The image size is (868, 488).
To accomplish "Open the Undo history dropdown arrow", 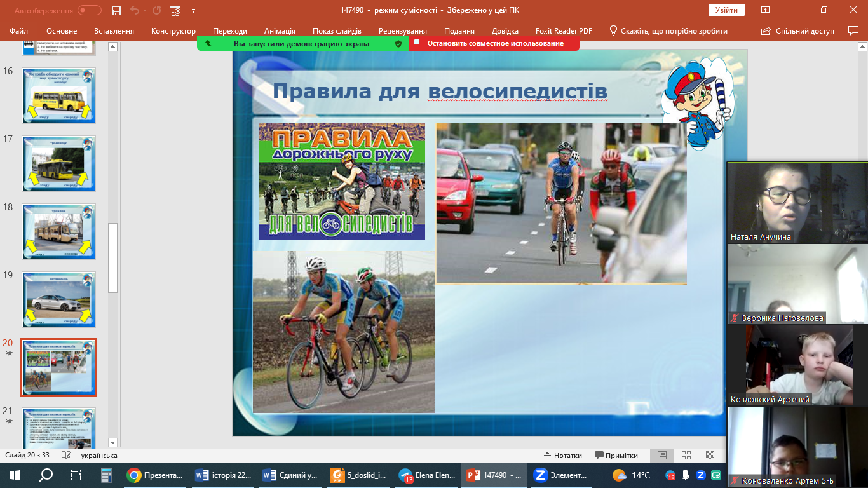I will click(x=145, y=10).
